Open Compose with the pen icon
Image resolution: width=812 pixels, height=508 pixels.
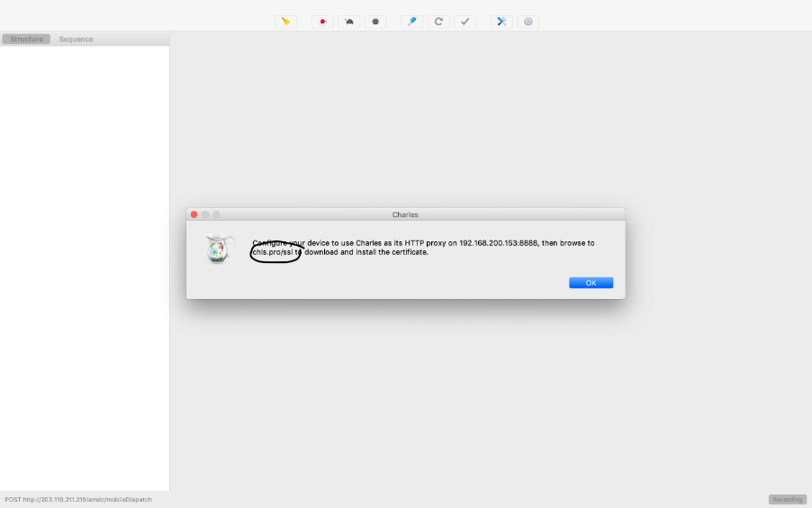click(x=412, y=22)
